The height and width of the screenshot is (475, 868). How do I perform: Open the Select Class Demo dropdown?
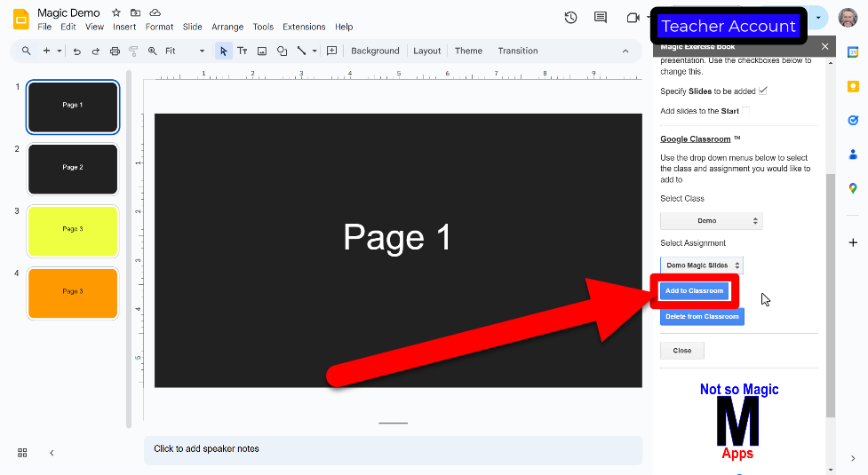point(712,221)
